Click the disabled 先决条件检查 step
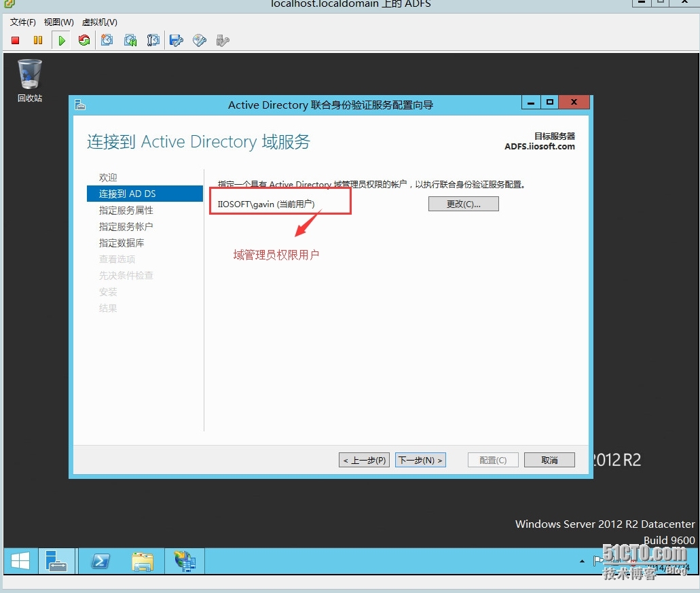700x593 pixels. (x=126, y=276)
